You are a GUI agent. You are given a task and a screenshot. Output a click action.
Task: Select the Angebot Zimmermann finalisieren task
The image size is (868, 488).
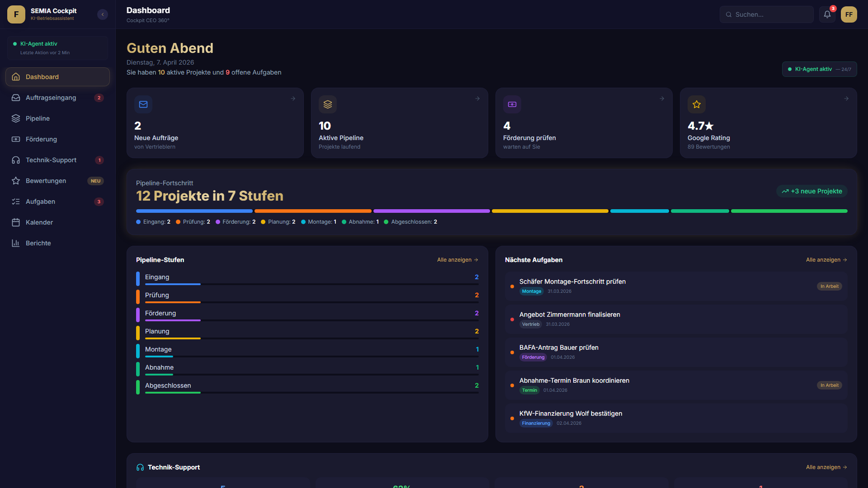tap(570, 315)
